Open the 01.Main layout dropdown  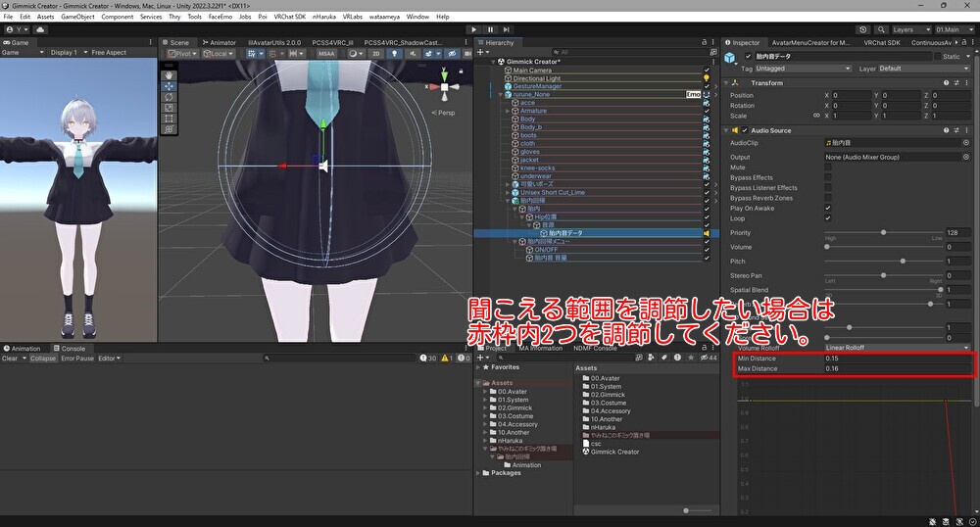point(954,29)
